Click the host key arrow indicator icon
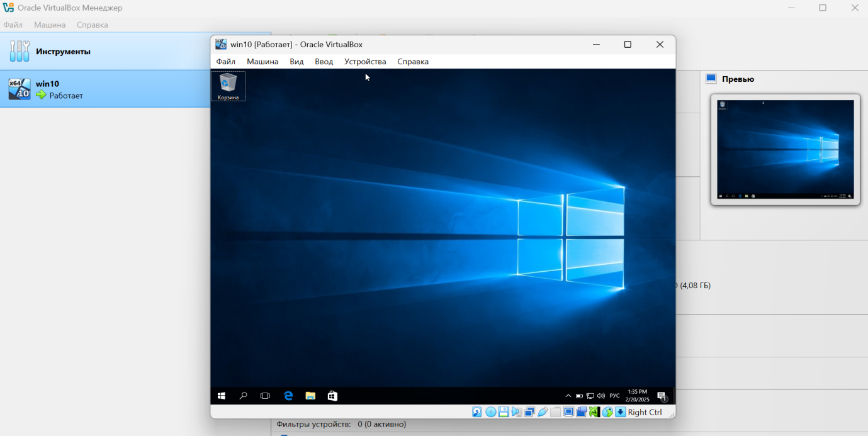 [x=621, y=412]
